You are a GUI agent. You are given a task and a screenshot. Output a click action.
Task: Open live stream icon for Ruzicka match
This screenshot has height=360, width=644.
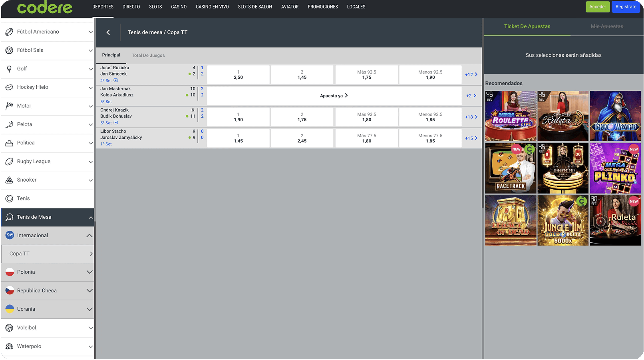click(116, 80)
